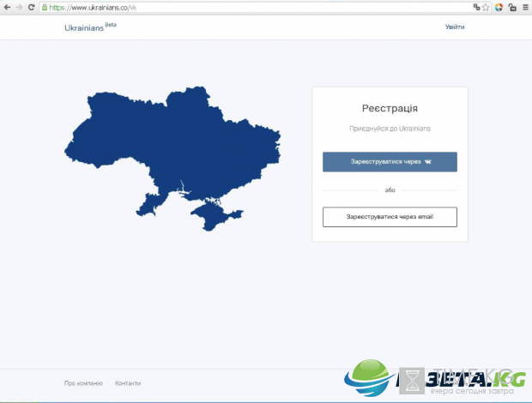Click the Приєднуйся до Ukrainians subtitle
The height and width of the screenshot is (403, 532).
point(390,129)
